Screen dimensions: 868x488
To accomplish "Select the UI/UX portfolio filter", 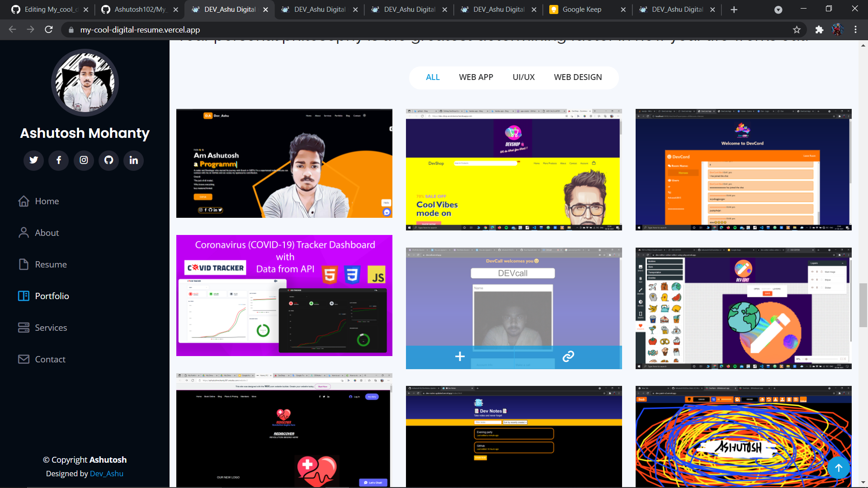I will [523, 77].
